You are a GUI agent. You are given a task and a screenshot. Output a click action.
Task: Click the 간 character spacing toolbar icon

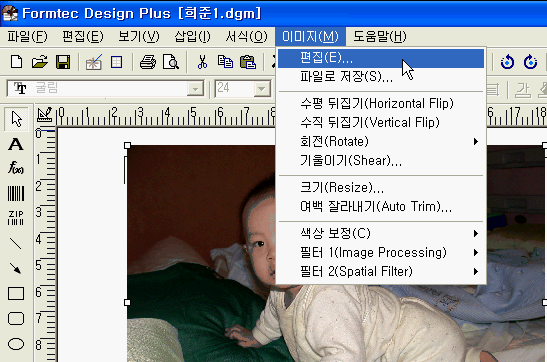[523, 90]
